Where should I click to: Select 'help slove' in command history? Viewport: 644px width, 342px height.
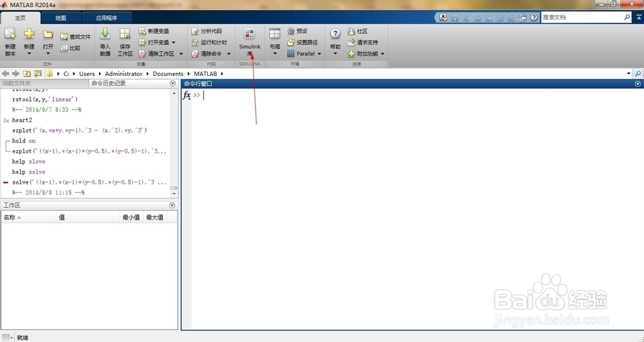tap(29, 162)
